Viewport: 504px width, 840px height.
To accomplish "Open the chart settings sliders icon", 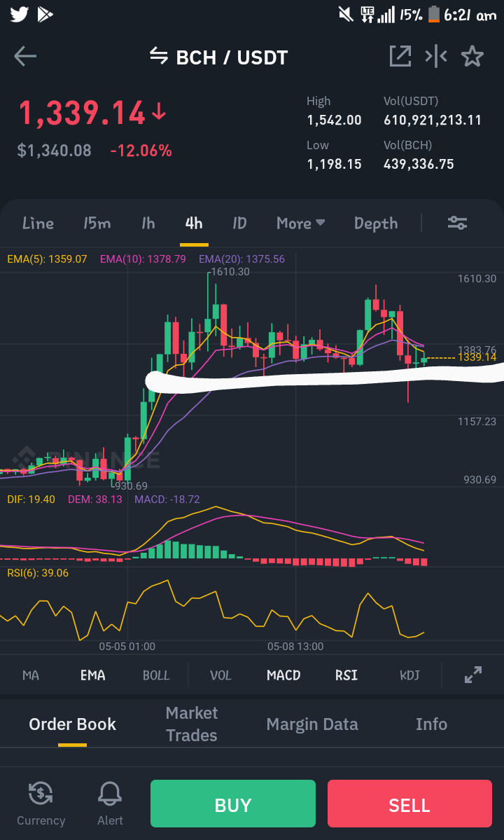I will pyautogui.click(x=458, y=223).
